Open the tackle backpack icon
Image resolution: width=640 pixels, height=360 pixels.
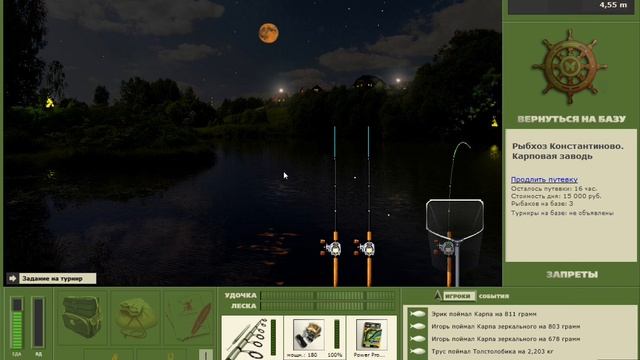pos(82,317)
